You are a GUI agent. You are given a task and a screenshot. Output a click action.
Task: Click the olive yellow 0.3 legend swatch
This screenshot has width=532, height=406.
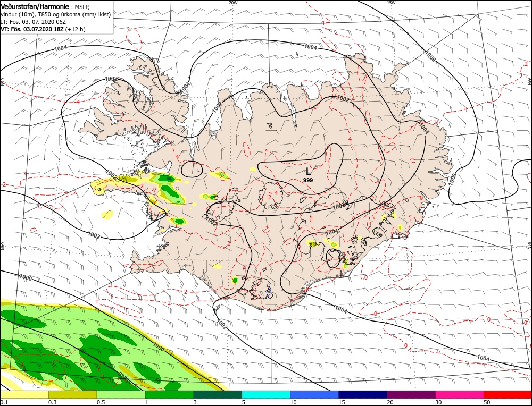pos(72,394)
